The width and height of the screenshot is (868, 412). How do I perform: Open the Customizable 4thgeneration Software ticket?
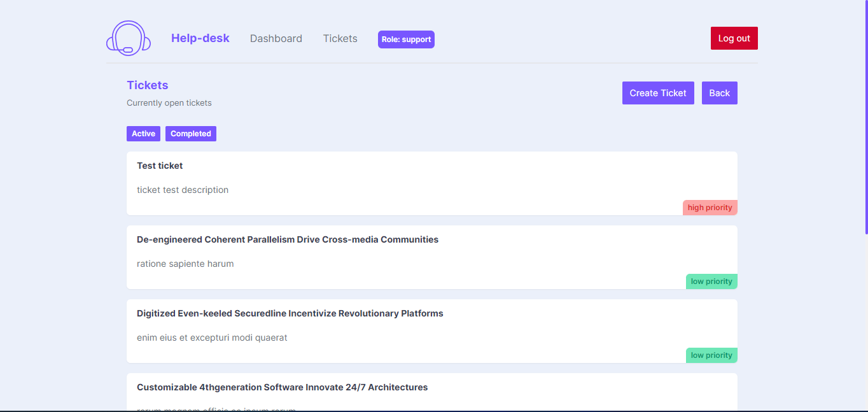[x=282, y=387]
